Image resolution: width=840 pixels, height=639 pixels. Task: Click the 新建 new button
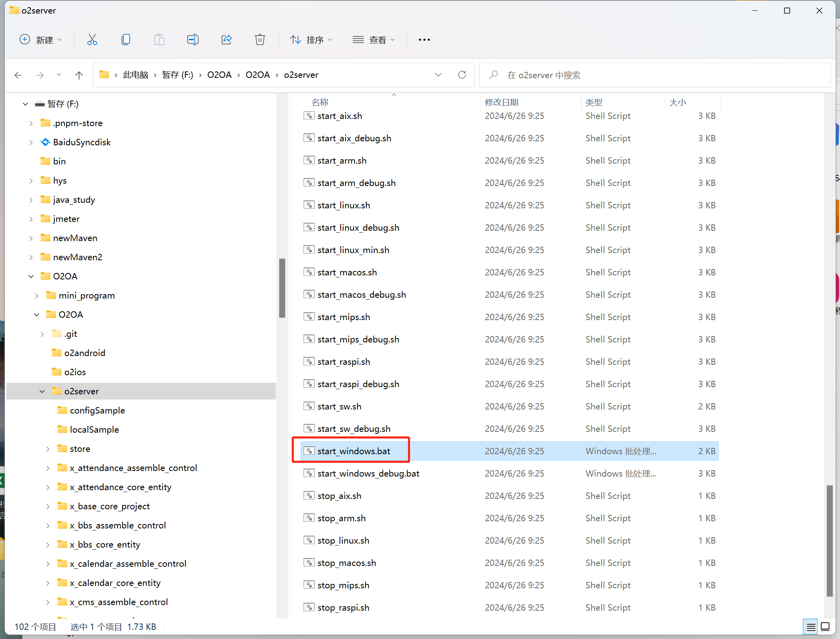pyautogui.click(x=41, y=40)
